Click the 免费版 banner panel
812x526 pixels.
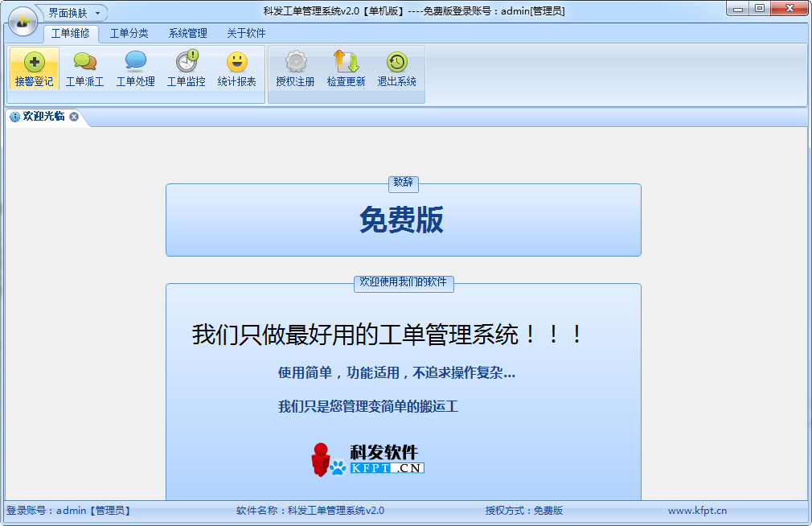click(x=403, y=220)
